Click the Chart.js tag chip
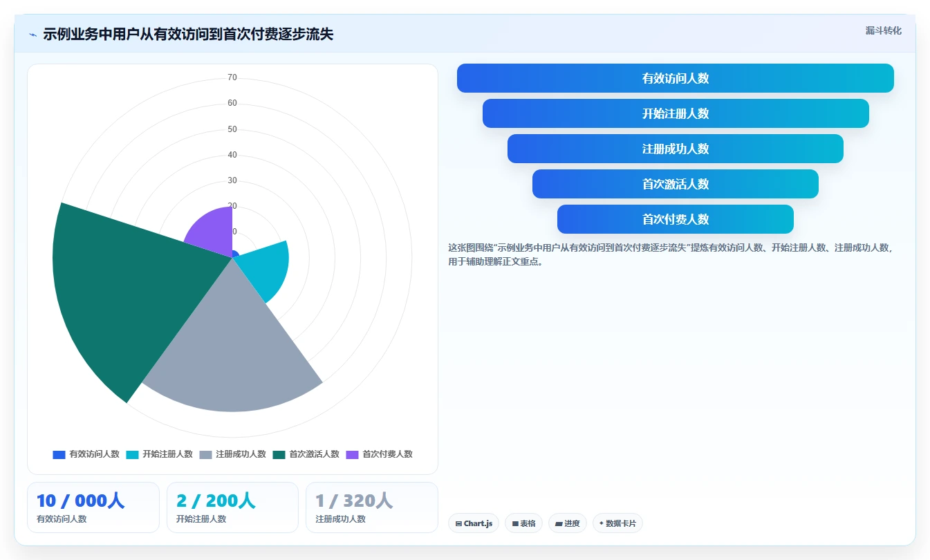930x560 pixels. point(474,523)
